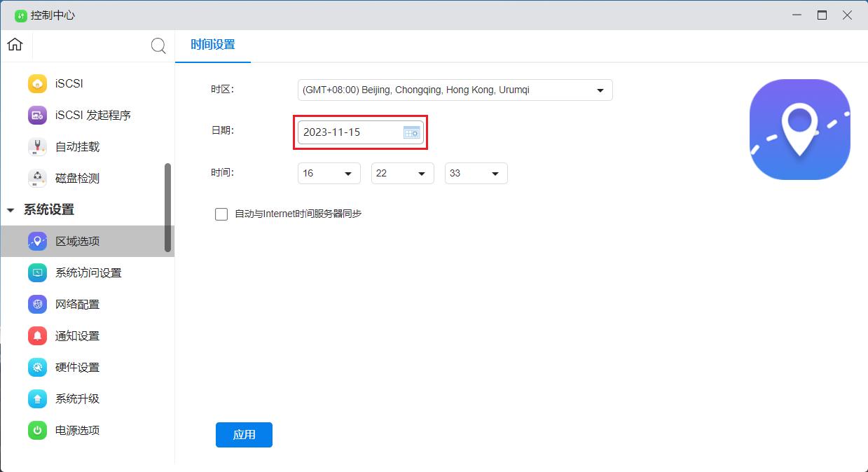Click the 通知设置 bell icon

(x=37, y=335)
